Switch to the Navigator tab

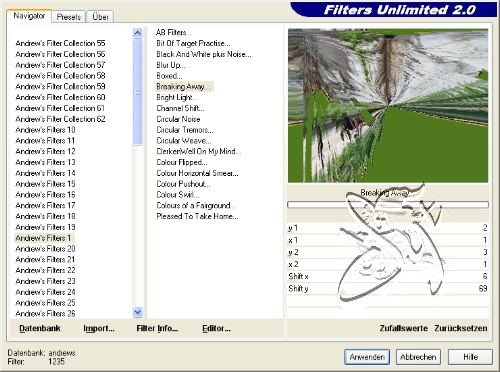29,16
